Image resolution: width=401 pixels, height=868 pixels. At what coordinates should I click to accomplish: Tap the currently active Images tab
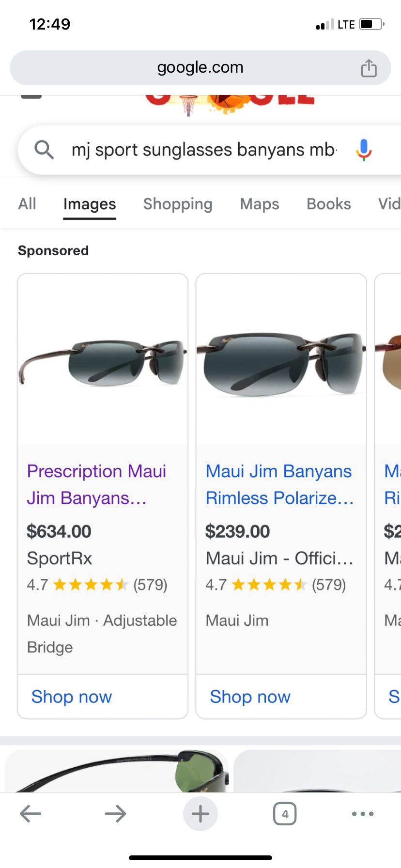point(89,204)
